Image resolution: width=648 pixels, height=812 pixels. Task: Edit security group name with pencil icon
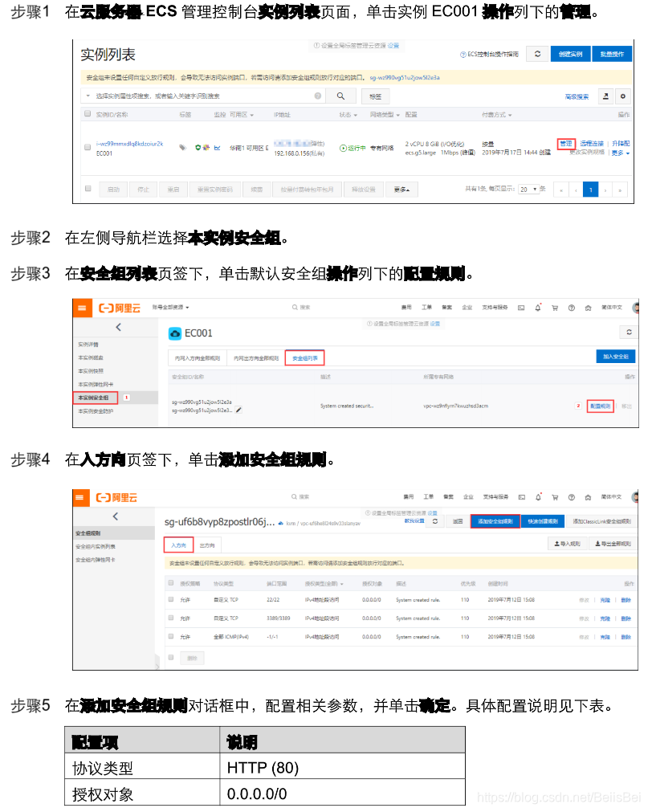tap(238, 410)
